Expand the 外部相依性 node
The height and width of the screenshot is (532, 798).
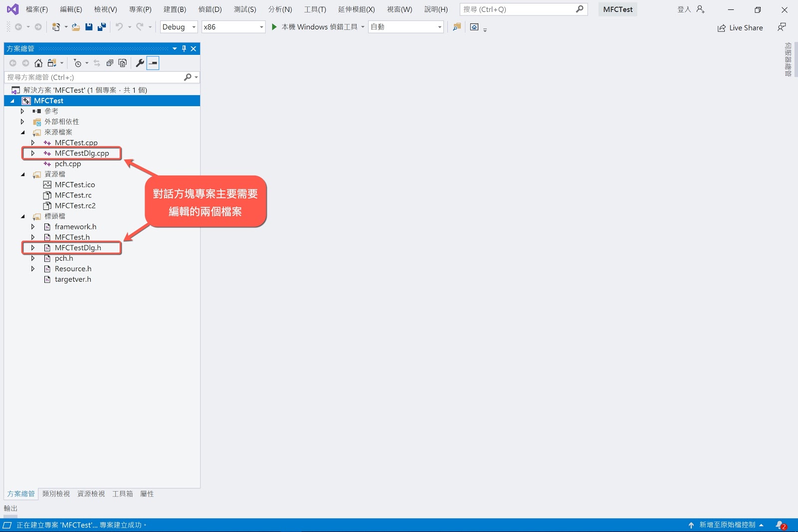click(x=22, y=122)
